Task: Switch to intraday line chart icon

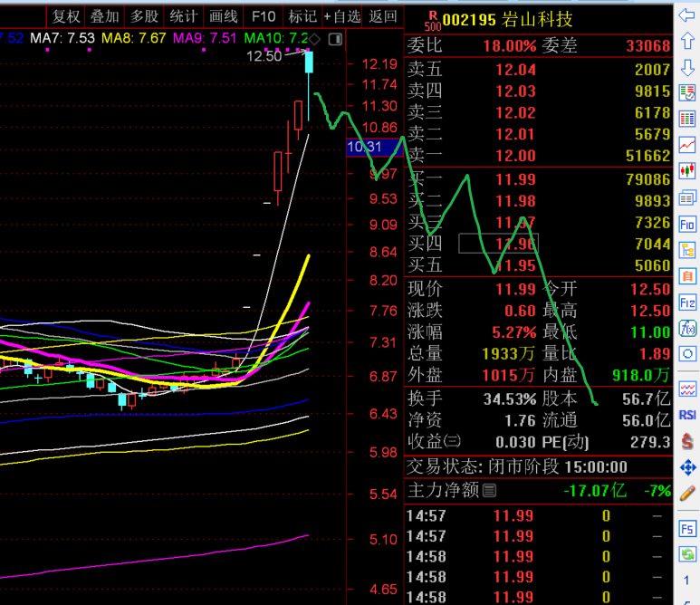Action: (687, 145)
